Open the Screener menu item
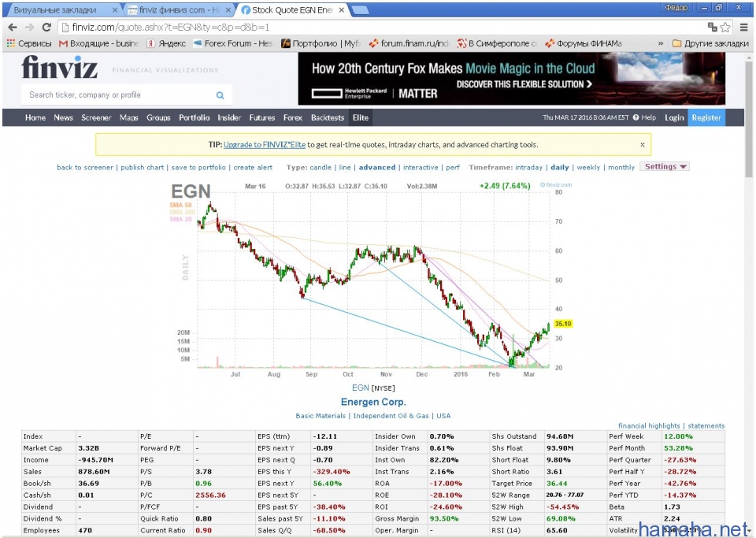This screenshot has height=538, width=756. point(96,117)
